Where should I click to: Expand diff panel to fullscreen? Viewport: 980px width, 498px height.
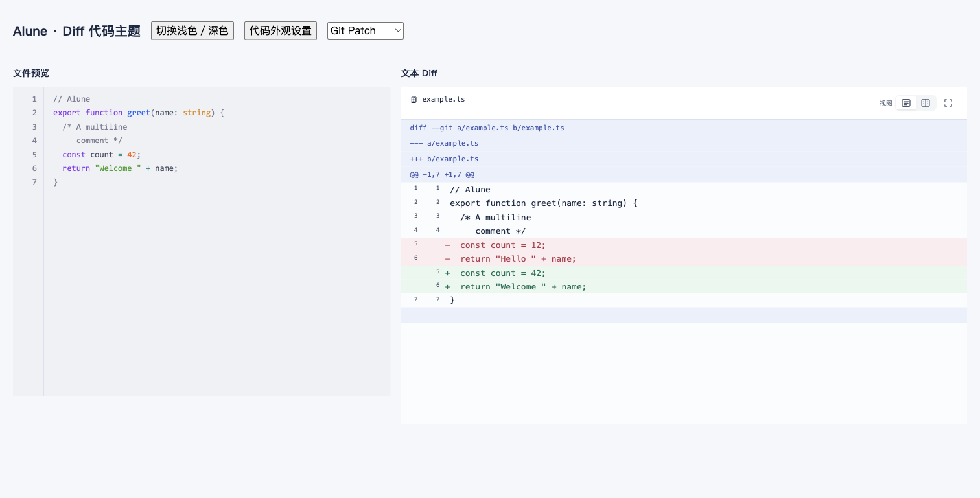click(948, 103)
